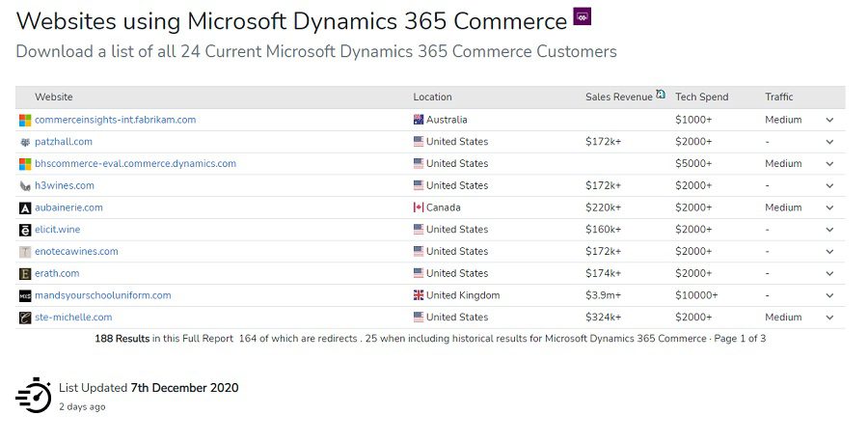This screenshot has height=443, width=868.
Task: Expand the commerceinsights-int.fabrikam.com row chevron
Action: (829, 120)
